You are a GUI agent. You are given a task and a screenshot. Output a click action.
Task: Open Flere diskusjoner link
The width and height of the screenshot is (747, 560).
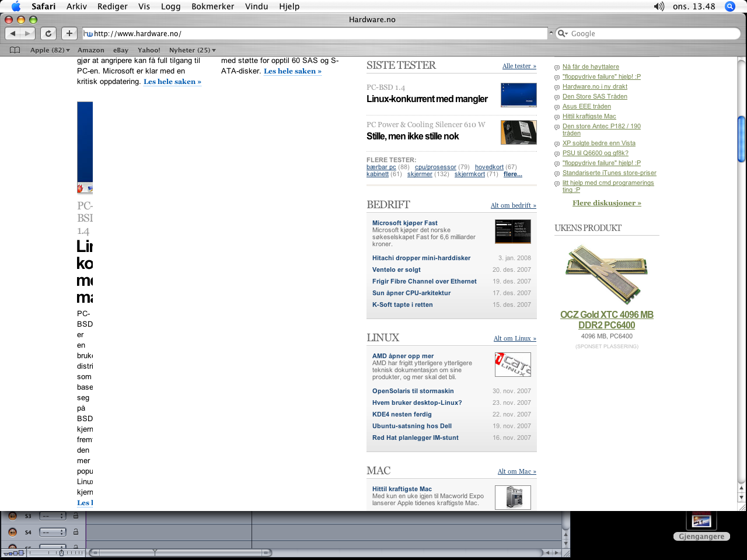606,203
